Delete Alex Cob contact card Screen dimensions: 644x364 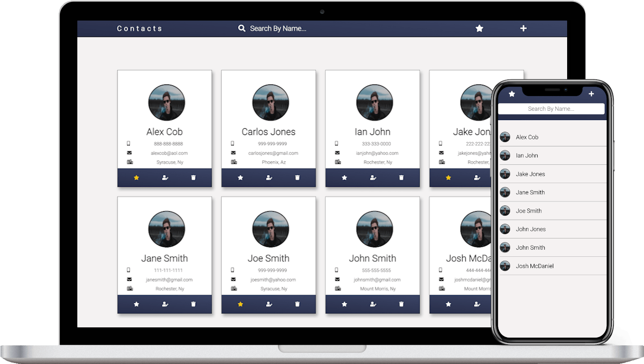[194, 178]
